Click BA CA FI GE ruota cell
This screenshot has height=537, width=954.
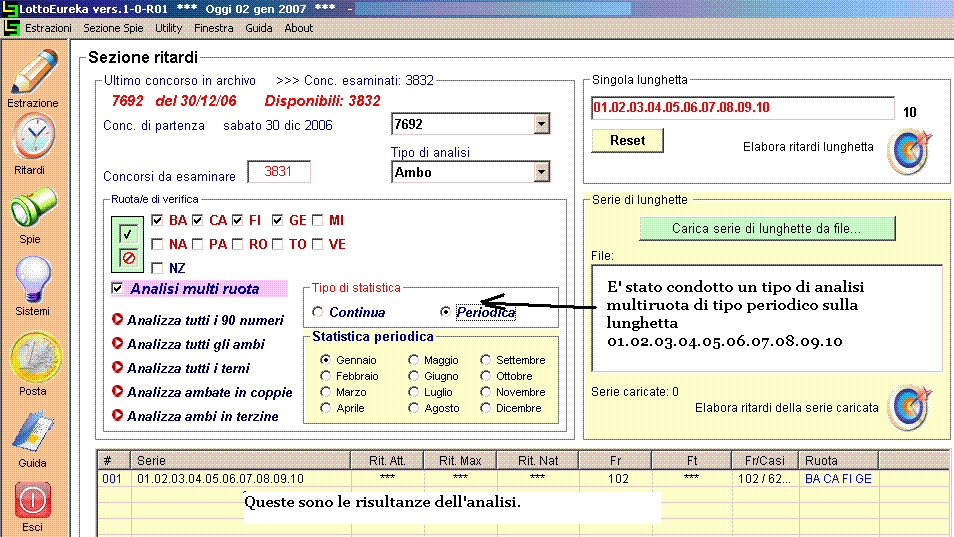(838, 479)
